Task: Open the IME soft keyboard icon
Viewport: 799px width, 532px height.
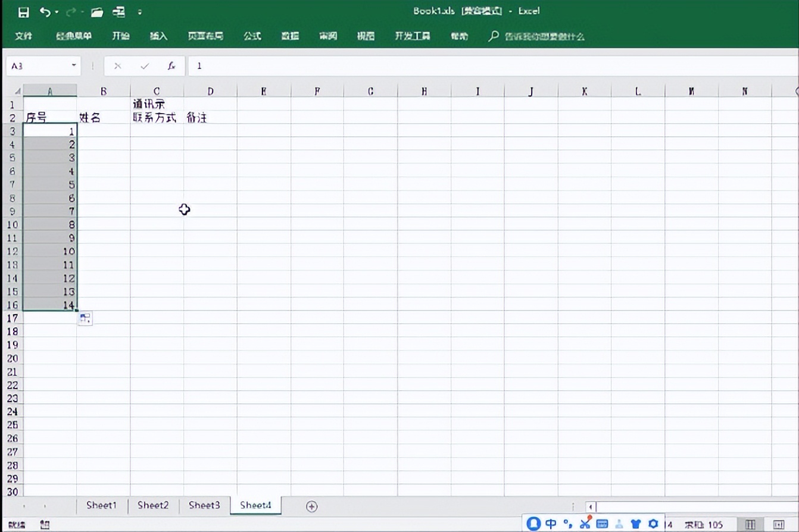Action: [x=602, y=524]
